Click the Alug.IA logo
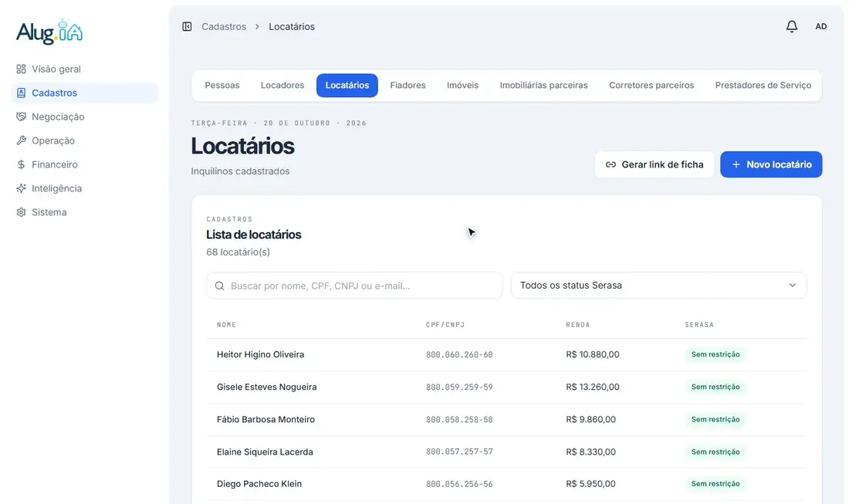This screenshot has height=504, width=849. coord(49,32)
